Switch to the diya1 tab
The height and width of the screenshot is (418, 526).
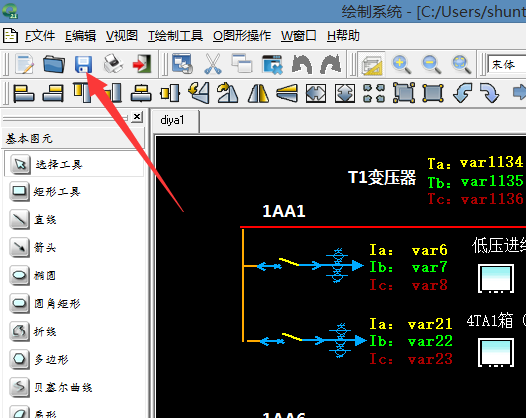pos(175,120)
